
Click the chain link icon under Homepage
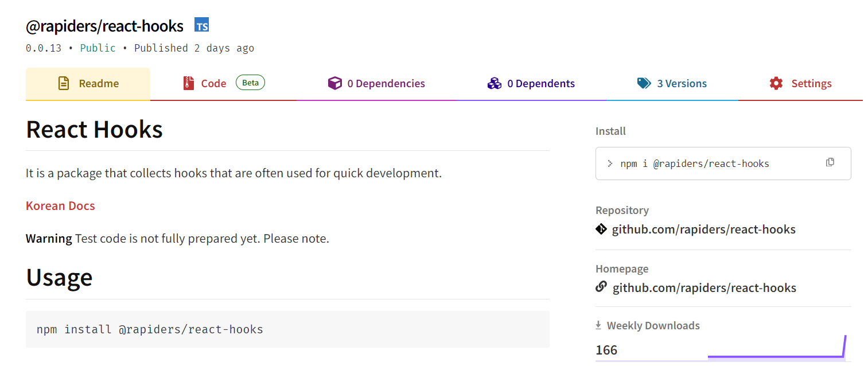coord(601,286)
